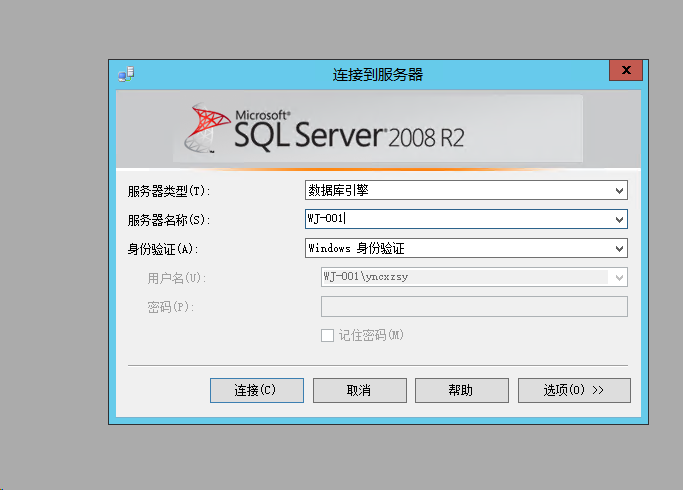Click the server icon in the dialog title bar
Image resolution: width=683 pixels, height=490 pixels.
[x=126, y=74]
